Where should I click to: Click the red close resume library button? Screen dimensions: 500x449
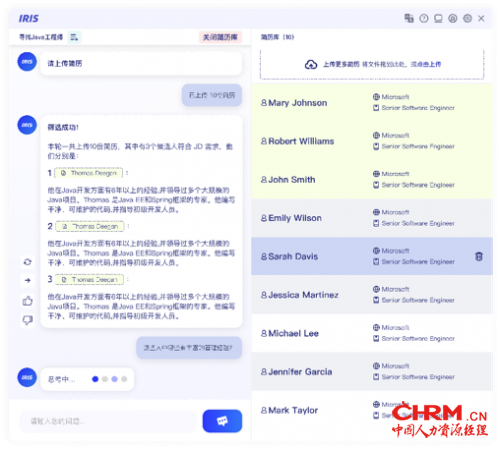220,37
